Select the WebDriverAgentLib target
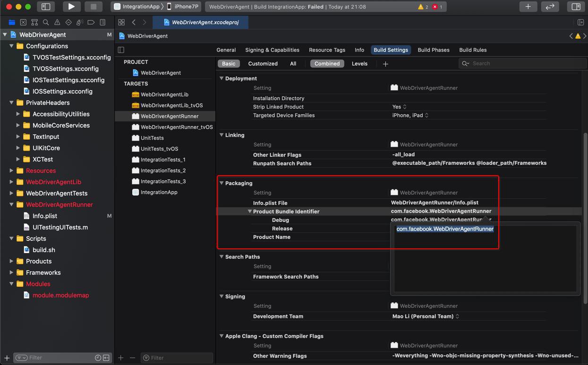This screenshot has height=365, width=588. 164,94
